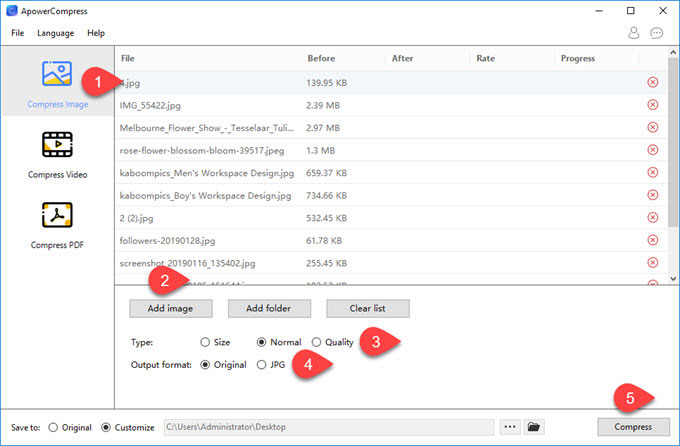Viewport: 680px width, 446px height.
Task: Open the Compress Image section icon
Action: click(x=57, y=73)
